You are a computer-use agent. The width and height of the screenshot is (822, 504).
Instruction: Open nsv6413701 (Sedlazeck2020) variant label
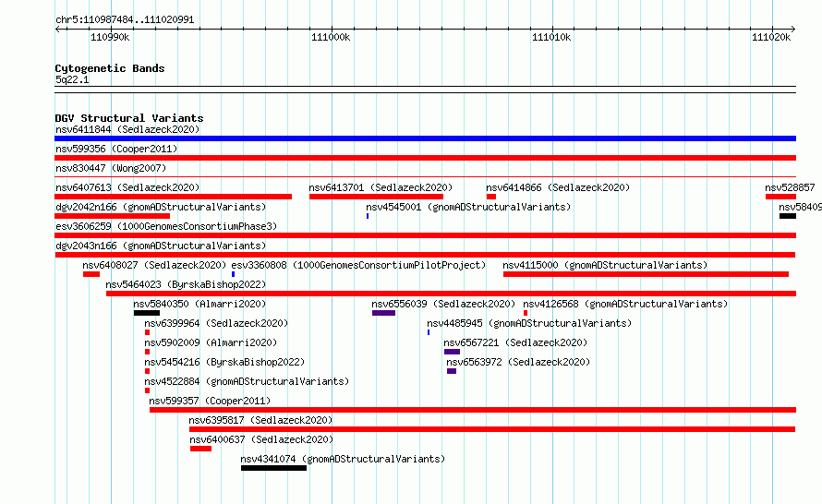tap(381, 187)
